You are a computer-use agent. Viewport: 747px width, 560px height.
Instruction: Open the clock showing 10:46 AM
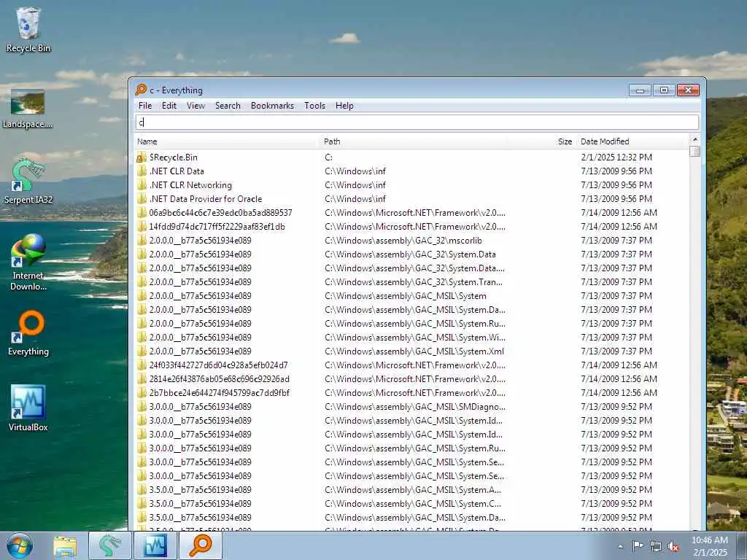pos(710,546)
